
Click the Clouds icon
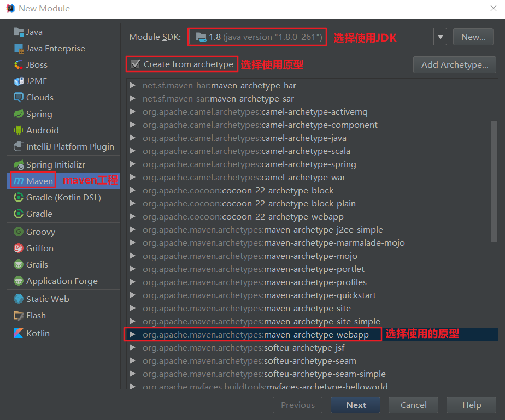[x=19, y=98]
